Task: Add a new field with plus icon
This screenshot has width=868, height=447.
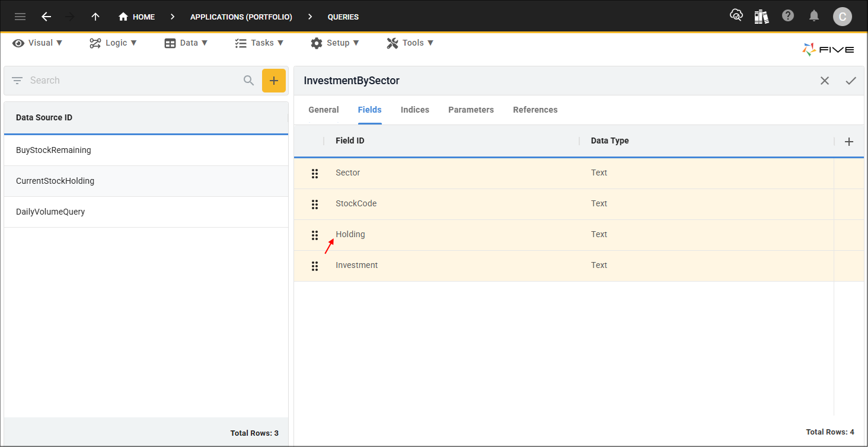Action: point(849,141)
